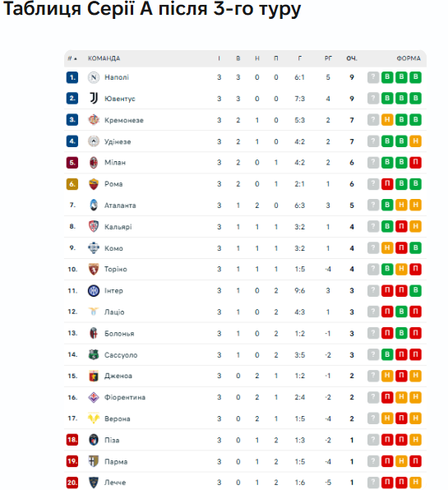This screenshot has height=490, width=448.
Task: Open the Кремонезе team link
Action: (x=124, y=120)
